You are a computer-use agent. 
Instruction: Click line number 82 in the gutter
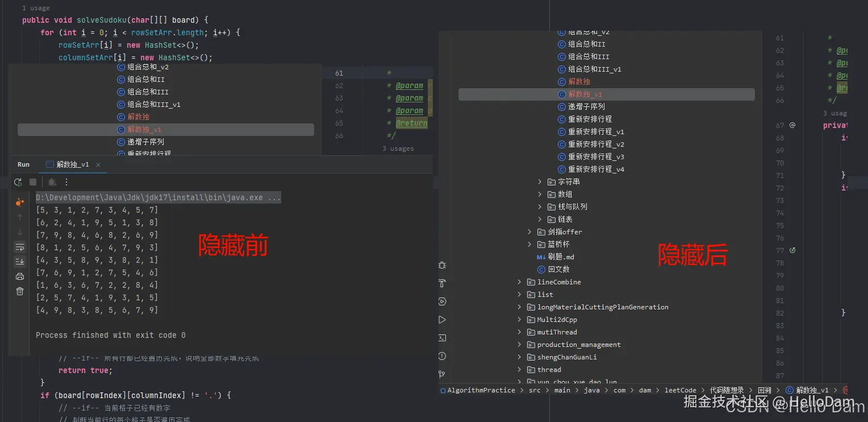click(780, 313)
